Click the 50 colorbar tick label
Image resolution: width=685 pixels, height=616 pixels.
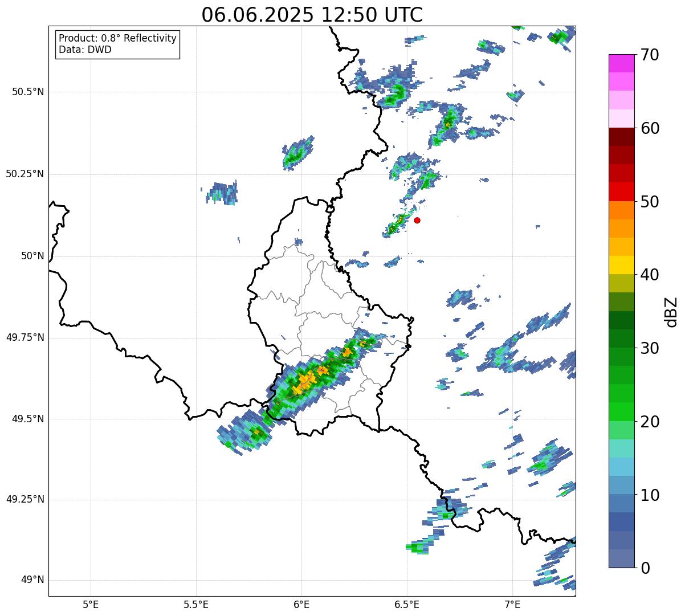pyautogui.click(x=650, y=202)
